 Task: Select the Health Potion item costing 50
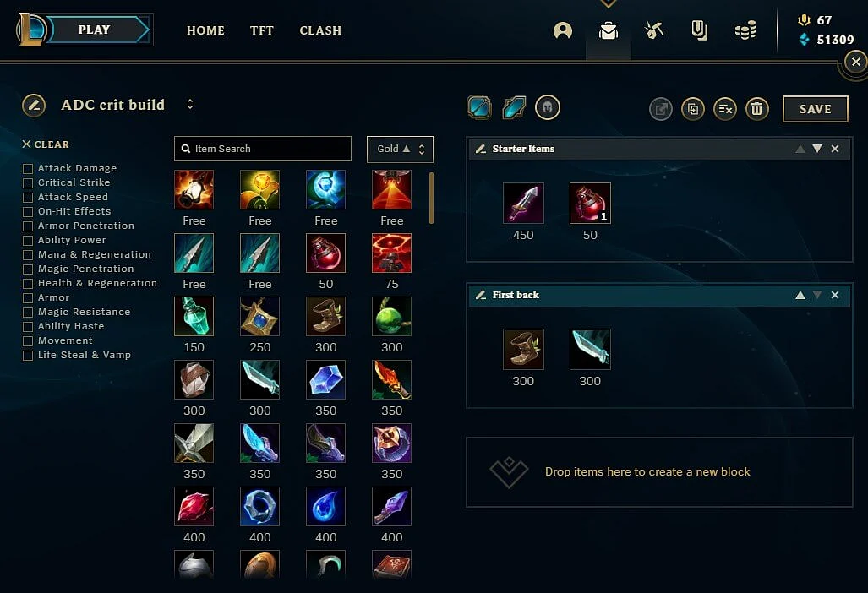click(325, 253)
